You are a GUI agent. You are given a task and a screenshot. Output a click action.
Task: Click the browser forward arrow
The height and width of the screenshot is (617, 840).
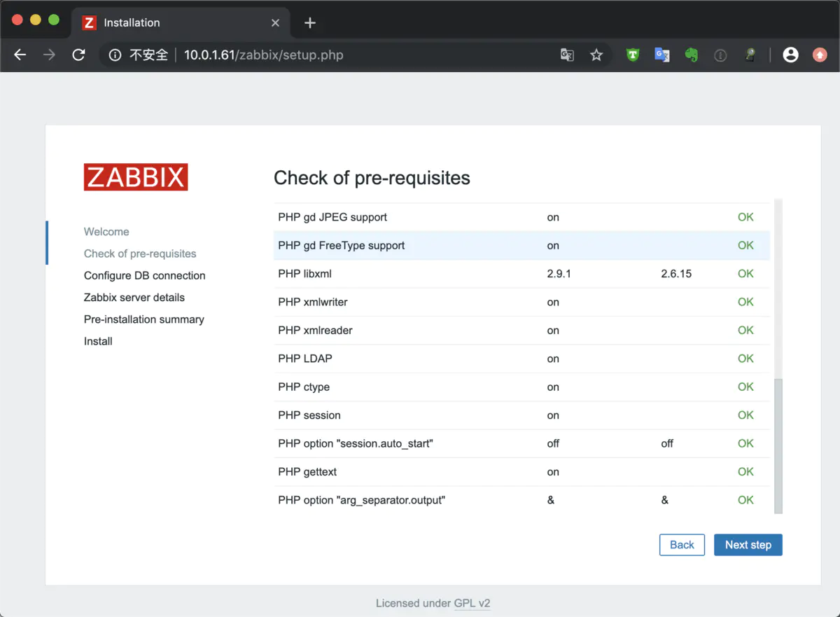49,55
